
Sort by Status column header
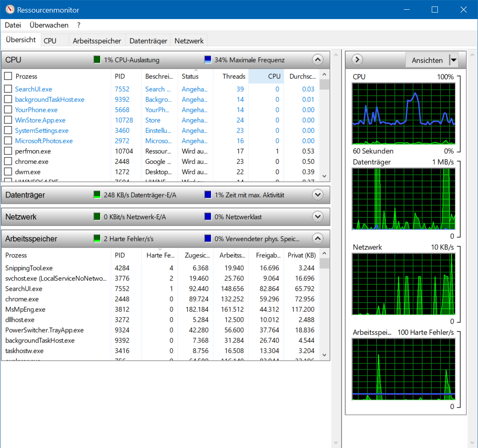pyautogui.click(x=196, y=76)
